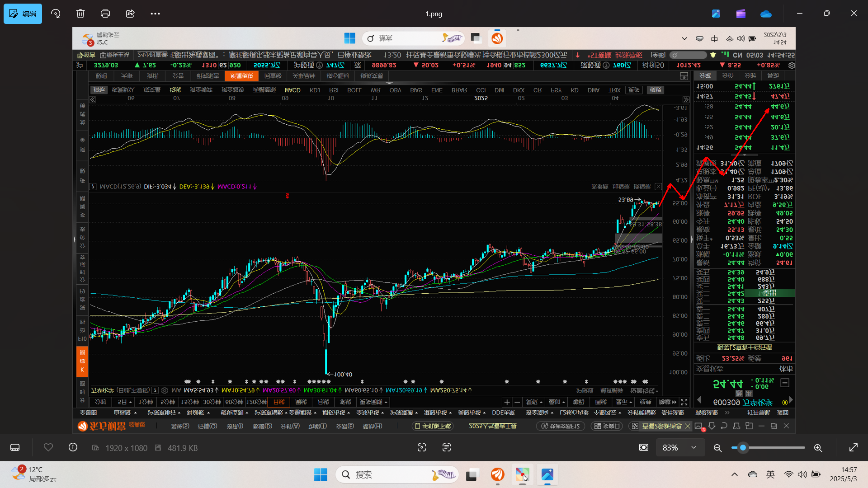Enter fullscreen with the expand arrows
Screen dimensions: 868x488
(854, 447)
